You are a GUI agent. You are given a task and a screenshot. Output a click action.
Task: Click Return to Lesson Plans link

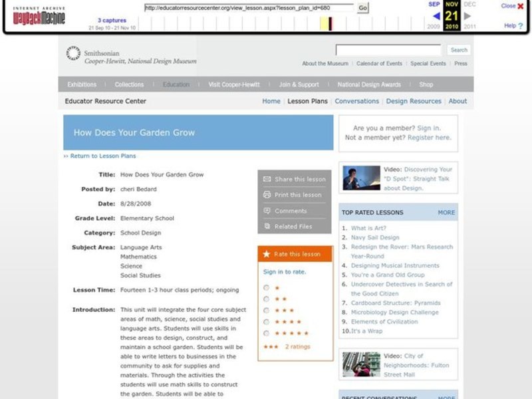[100, 156]
